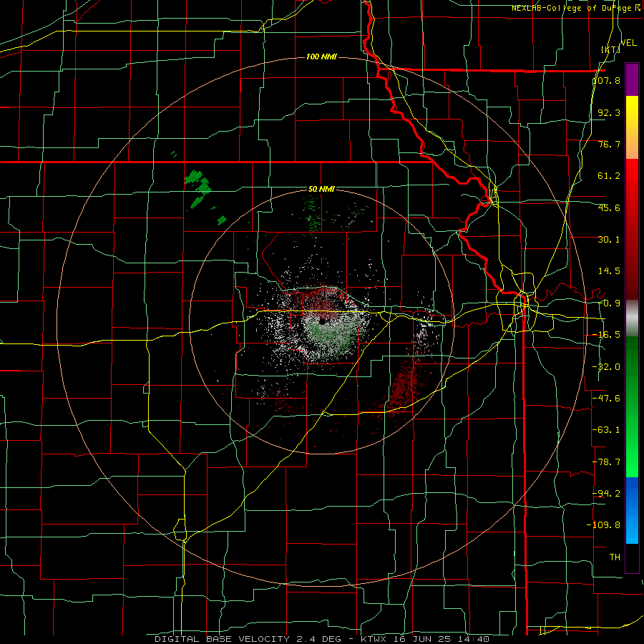Select the 107.8 value on velocity scale
Image resolution: width=644 pixels, height=644 pixels.
607,80
